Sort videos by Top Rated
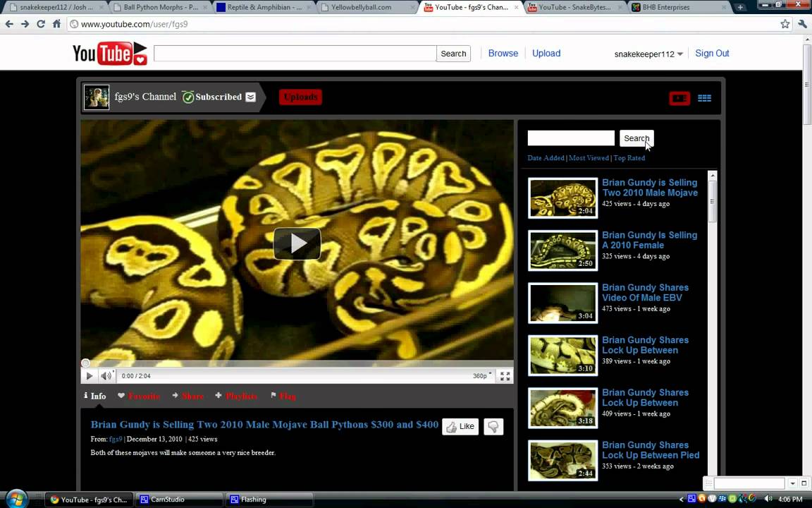The height and width of the screenshot is (508, 812). pyautogui.click(x=629, y=158)
